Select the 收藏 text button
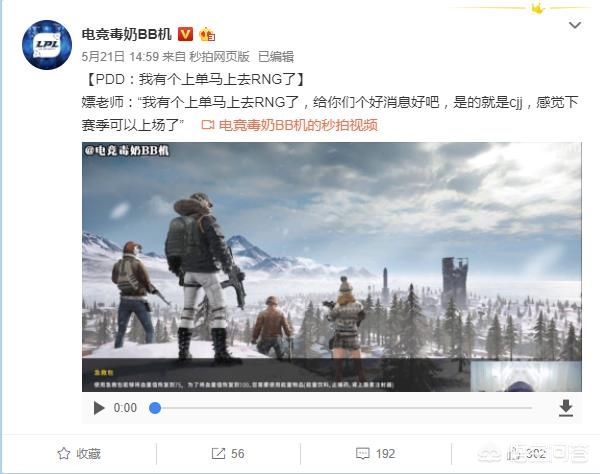 coord(88,454)
